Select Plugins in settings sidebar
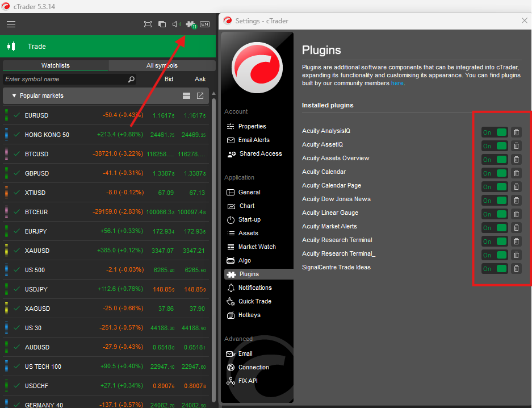The height and width of the screenshot is (408, 532). (258, 274)
